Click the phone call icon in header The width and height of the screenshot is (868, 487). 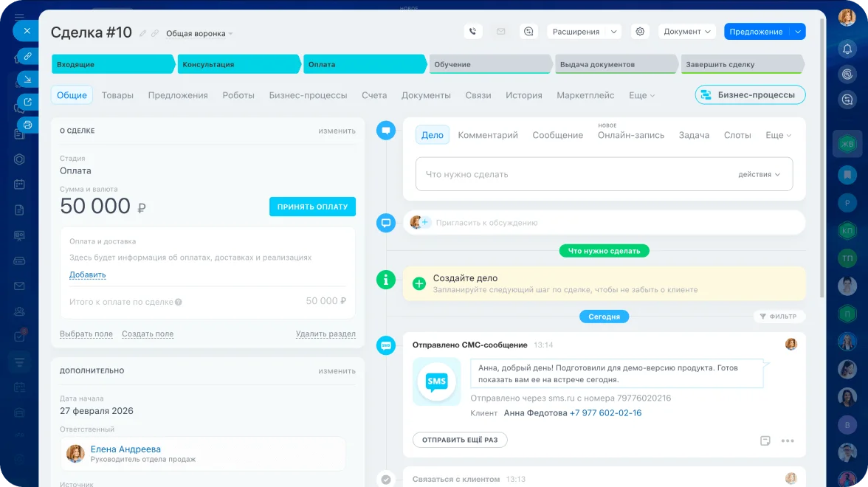[473, 32]
